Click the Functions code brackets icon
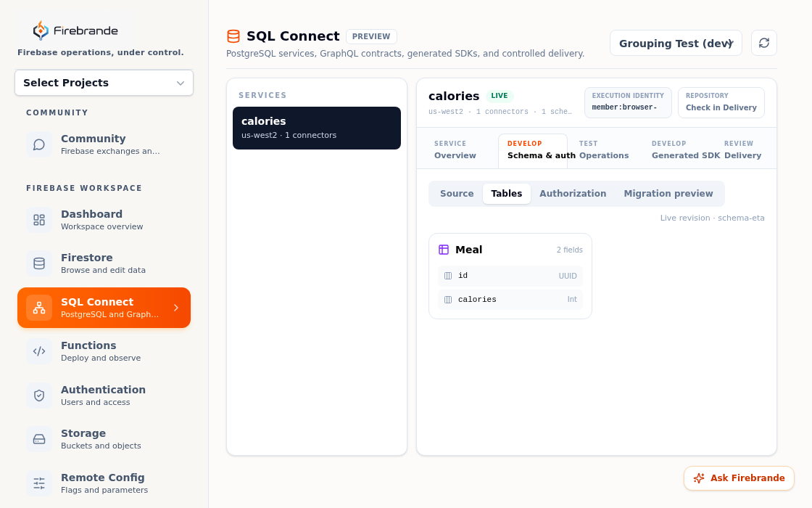 coord(39,351)
